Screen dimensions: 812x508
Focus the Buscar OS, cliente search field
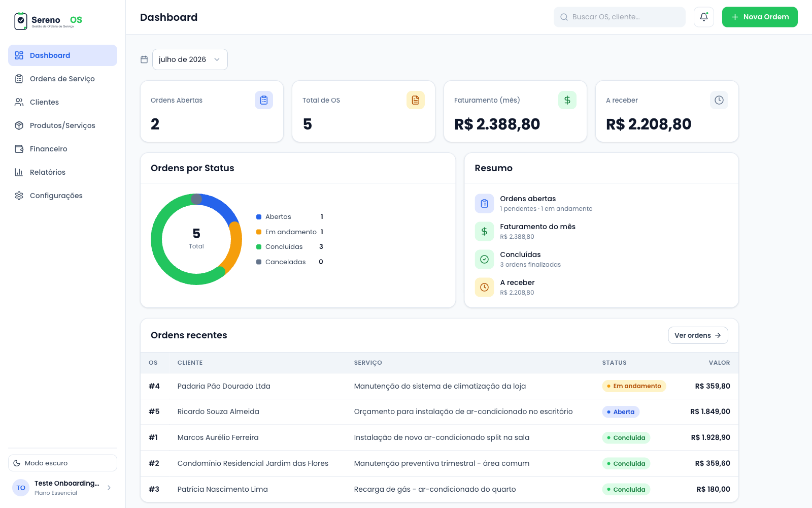(619, 17)
